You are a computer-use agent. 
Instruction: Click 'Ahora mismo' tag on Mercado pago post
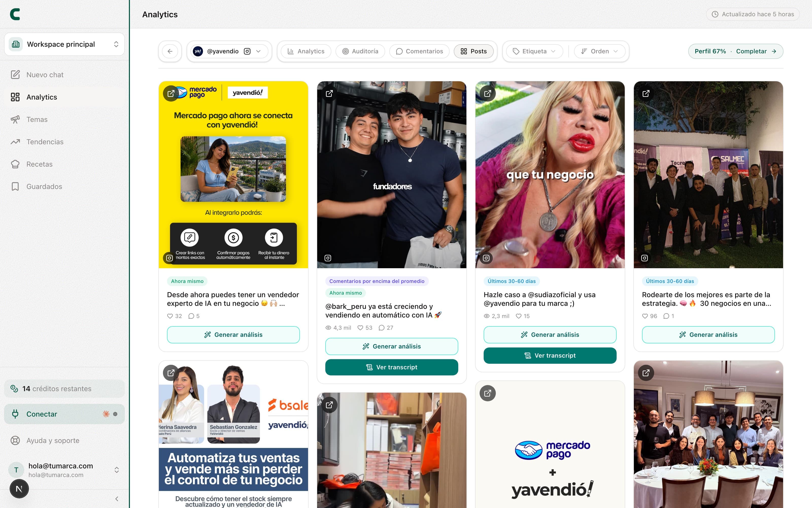tap(187, 281)
